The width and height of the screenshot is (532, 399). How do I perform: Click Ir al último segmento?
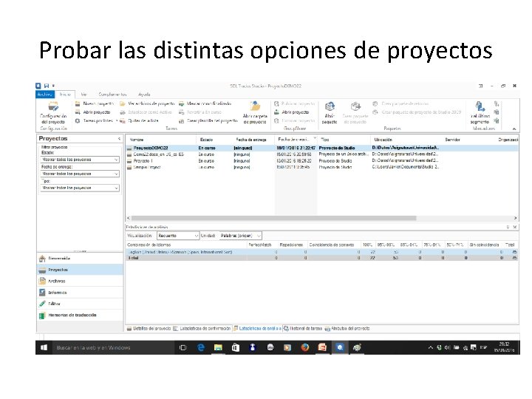[x=480, y=113]
